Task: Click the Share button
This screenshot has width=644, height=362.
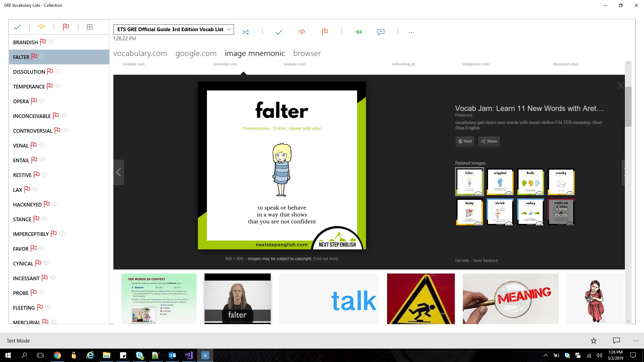Action: click(489, 141)
